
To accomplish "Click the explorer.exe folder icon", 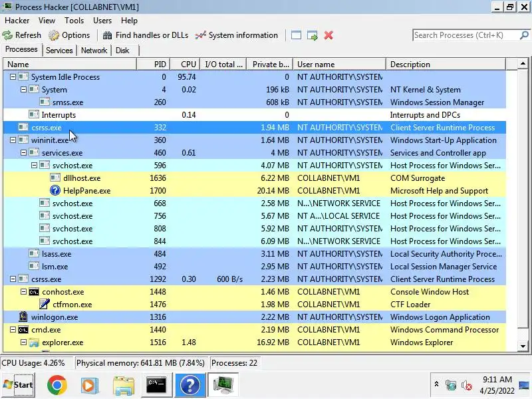I will click(34, 342).
